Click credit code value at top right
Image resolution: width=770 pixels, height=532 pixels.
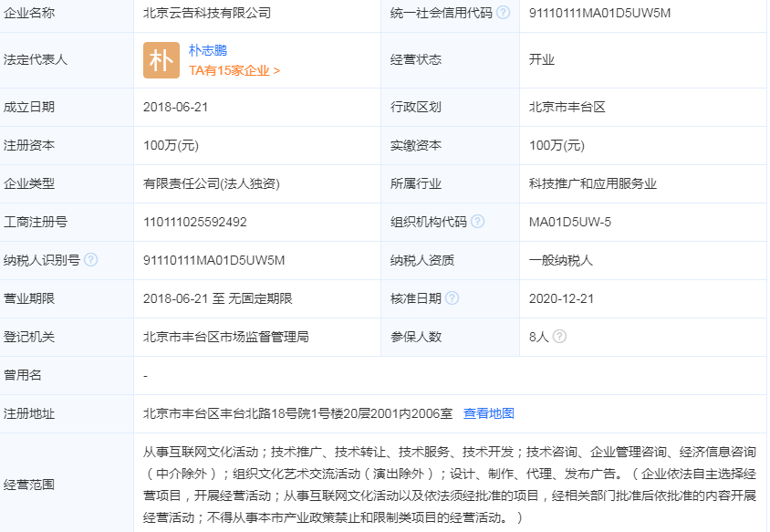point(599,13)
